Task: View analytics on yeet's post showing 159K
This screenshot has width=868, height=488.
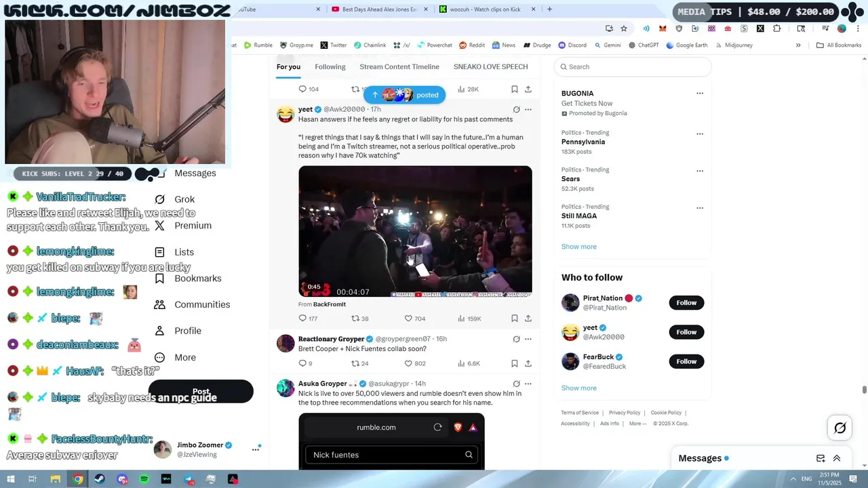Action: click(x=469, y=319)
